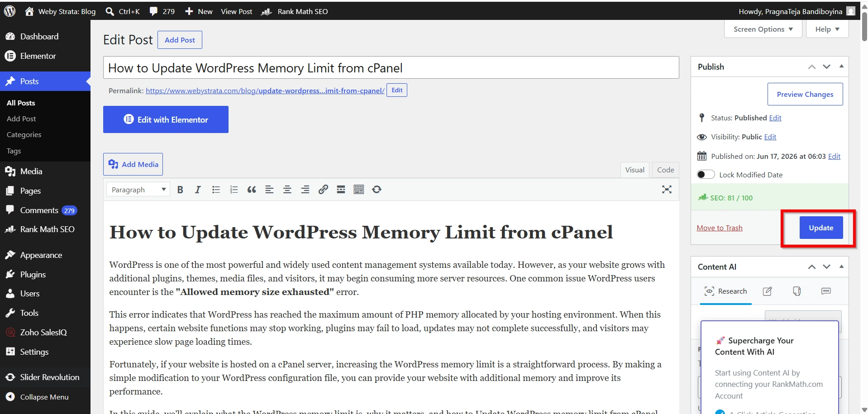This screenshot has width=868, height=414.
Task: Open Tags submenu item
Action: click(14, 151)
